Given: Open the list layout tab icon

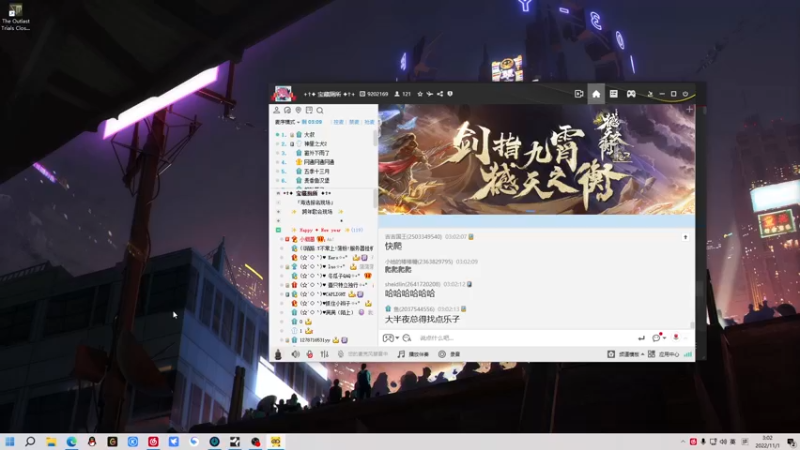Looking at the screenshot, I should [x=613, y=94].
